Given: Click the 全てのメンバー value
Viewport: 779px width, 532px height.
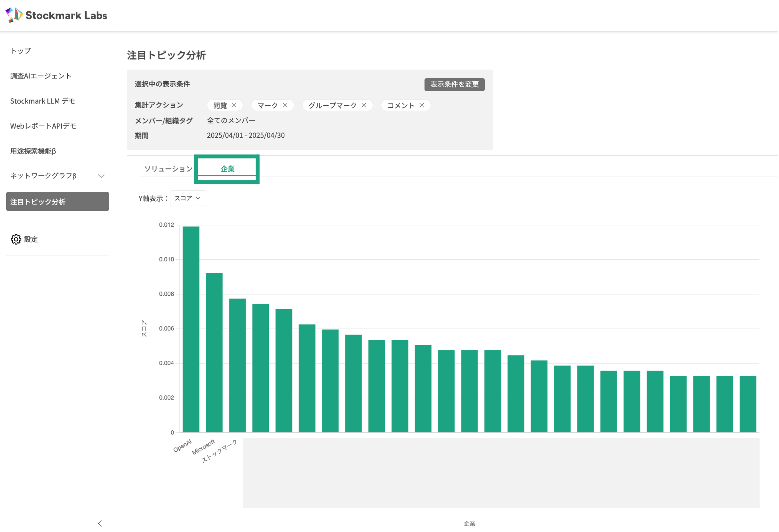Looking at the screenshot, I should pos(231,120).
